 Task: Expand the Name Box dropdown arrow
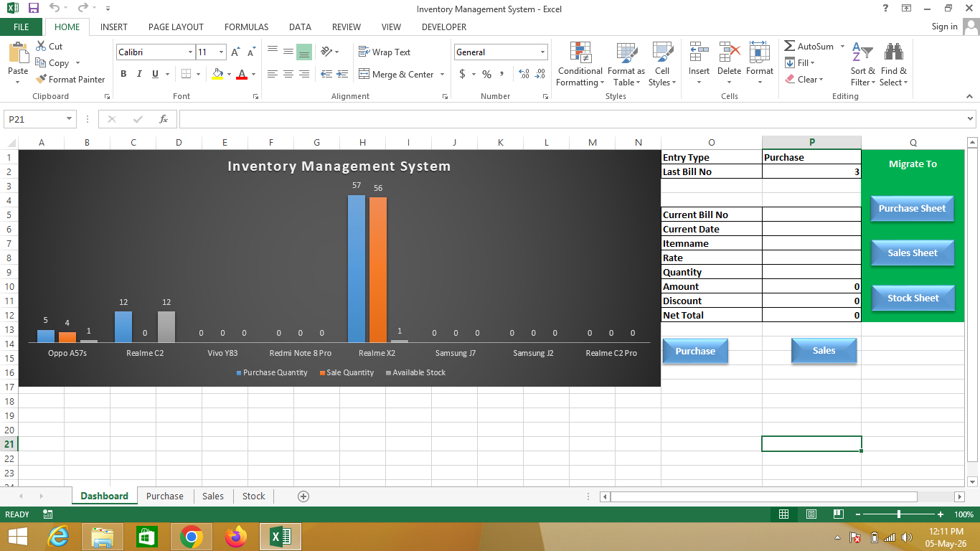[x=70, y=119]
